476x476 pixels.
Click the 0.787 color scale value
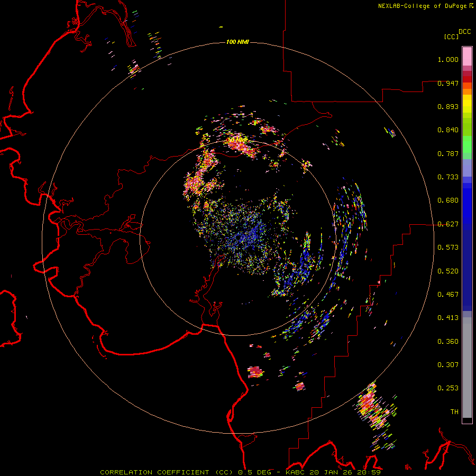tap(448, 153)
